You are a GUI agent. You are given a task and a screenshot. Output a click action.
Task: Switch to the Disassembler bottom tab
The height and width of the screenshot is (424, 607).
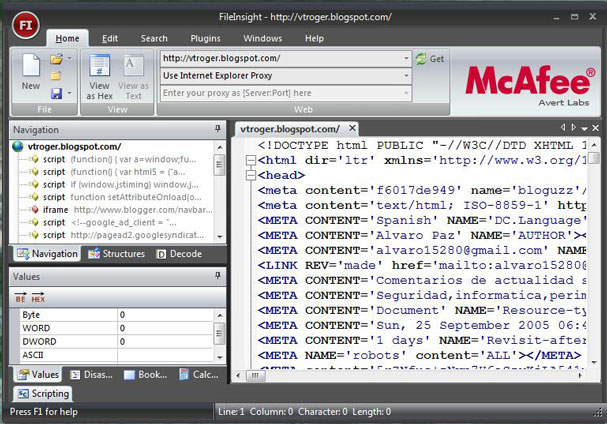[92, 375]
